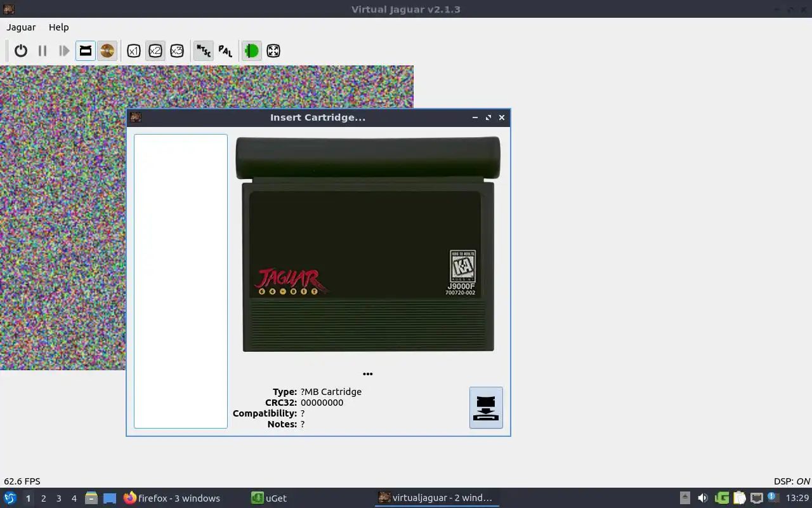The image size is (812, 508).
Task: Open the system start menu icon
Action: 10,498
